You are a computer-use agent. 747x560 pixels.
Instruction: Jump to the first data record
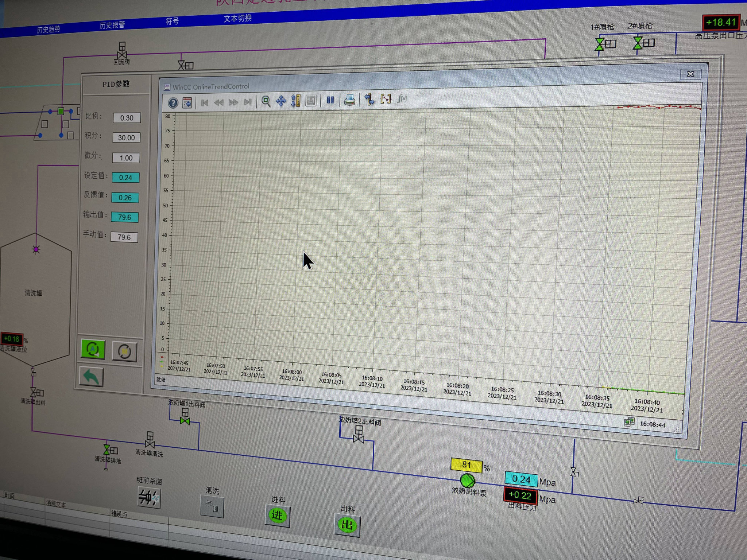(x=205, y=103)
